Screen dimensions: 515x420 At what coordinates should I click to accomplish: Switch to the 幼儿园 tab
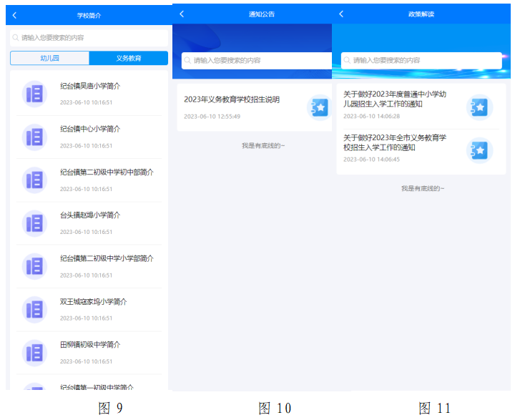point(49,59)
